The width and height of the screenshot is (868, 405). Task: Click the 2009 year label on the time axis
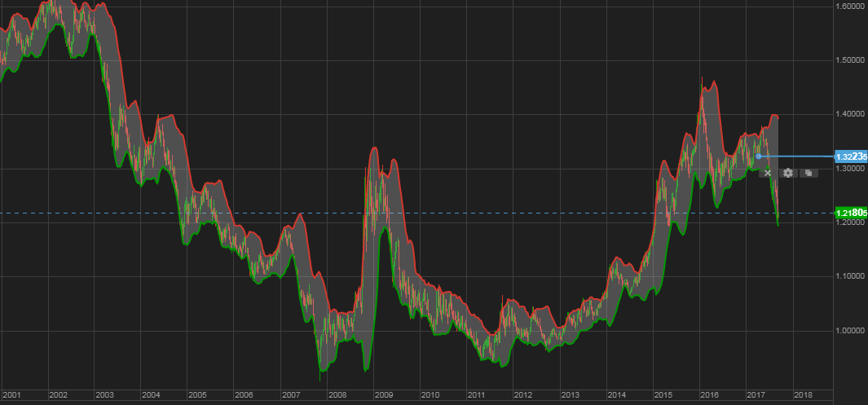click(384, 395)
